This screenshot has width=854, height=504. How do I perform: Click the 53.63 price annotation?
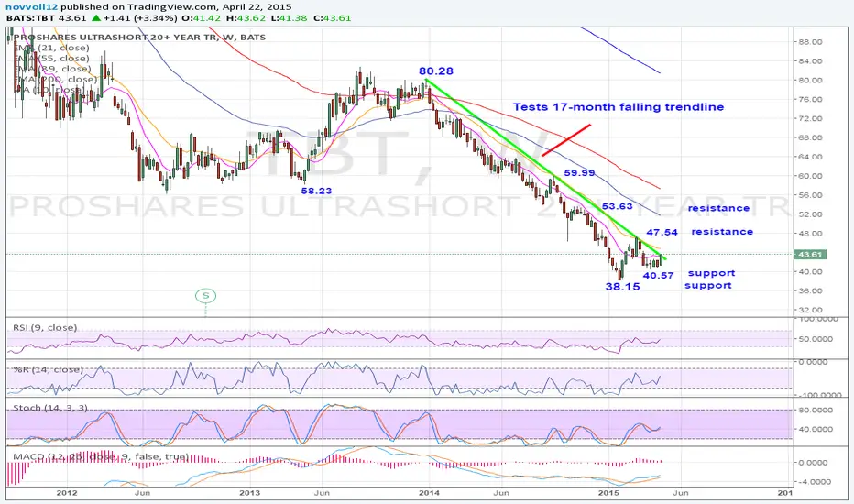[x=617, y=206]
